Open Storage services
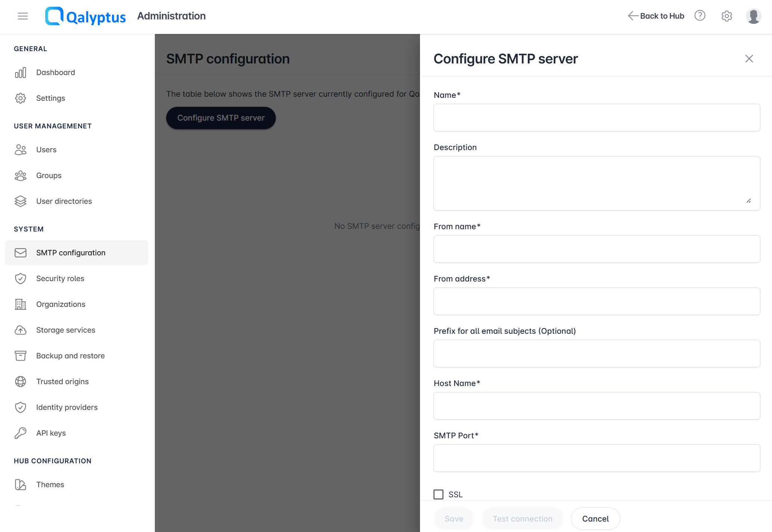This screenshot has width=772, height=532. [65, 330]
